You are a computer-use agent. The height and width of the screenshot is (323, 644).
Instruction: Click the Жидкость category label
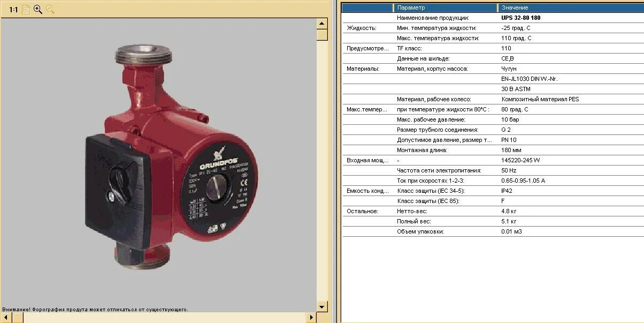362,28
